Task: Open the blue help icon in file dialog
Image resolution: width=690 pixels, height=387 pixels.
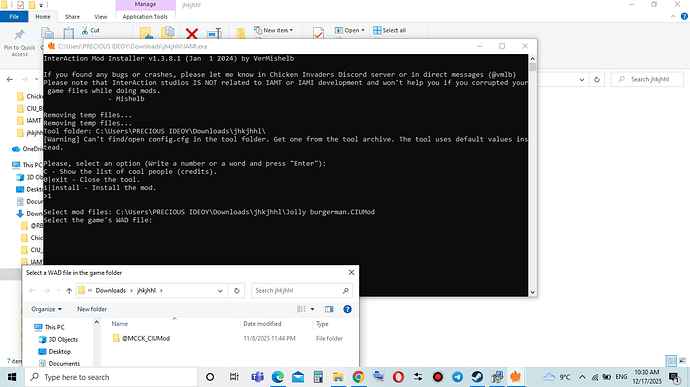Action: coord(347,309)
